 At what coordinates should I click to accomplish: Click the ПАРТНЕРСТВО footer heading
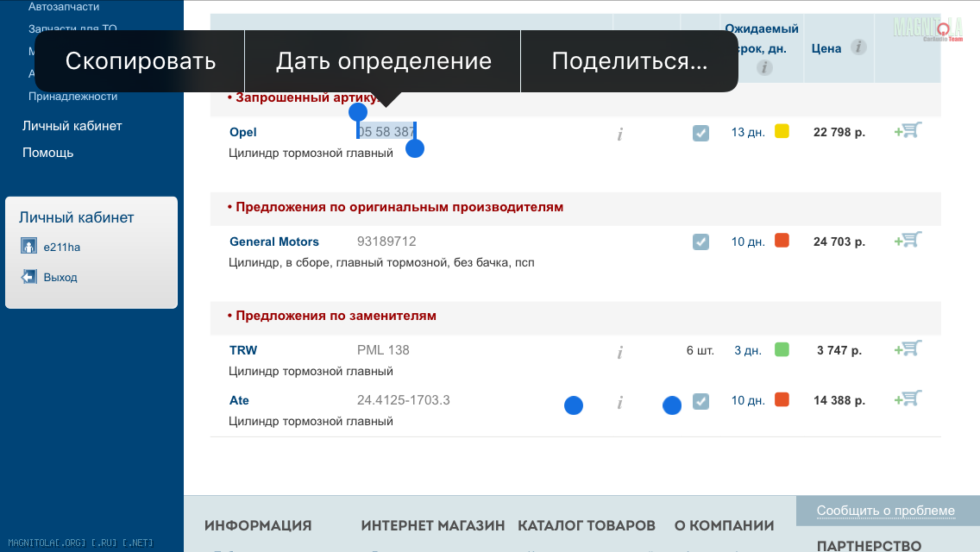869,546
